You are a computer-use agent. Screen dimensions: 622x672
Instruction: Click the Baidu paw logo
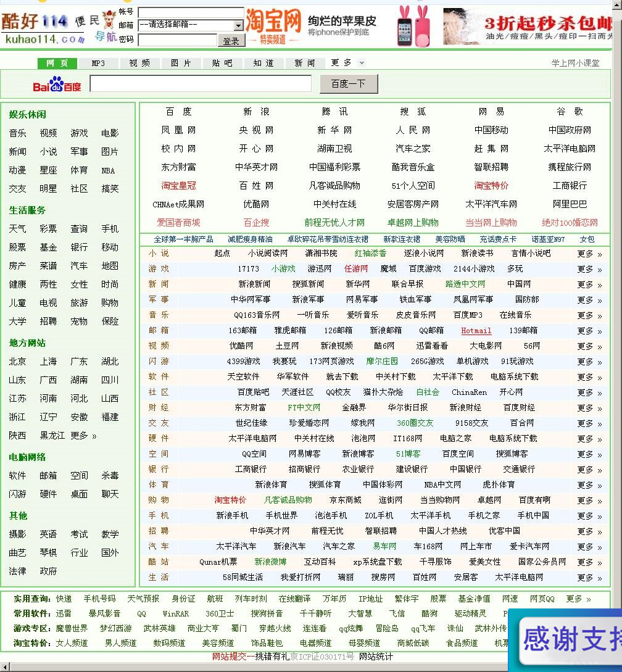pos(57,84)
